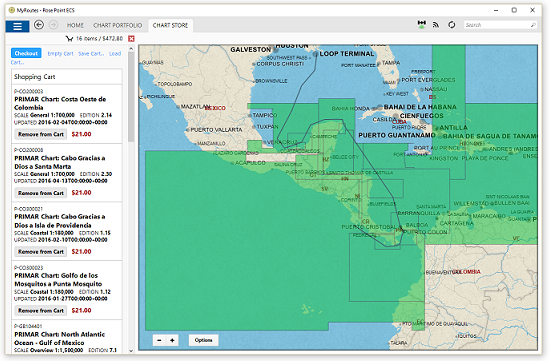551x361 pixels.
Task: Click the ACAPULCO map label
Action: pos(251,163)
